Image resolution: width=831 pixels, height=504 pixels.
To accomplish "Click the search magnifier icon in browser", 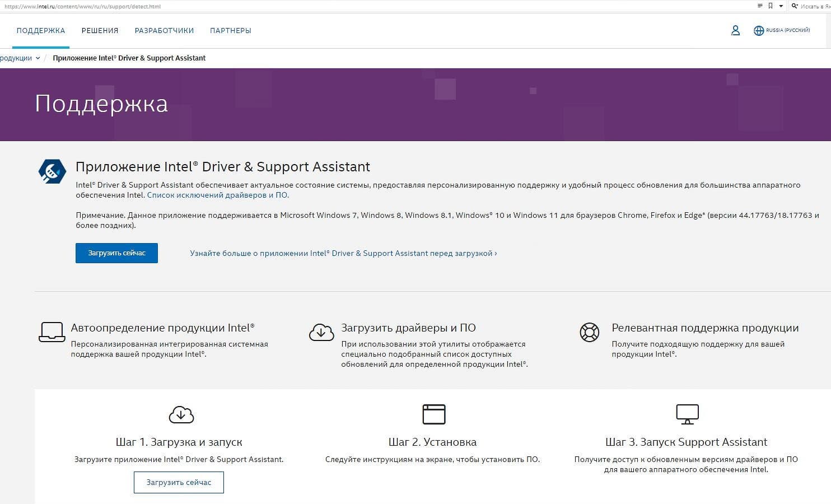I will click(795, 6).
